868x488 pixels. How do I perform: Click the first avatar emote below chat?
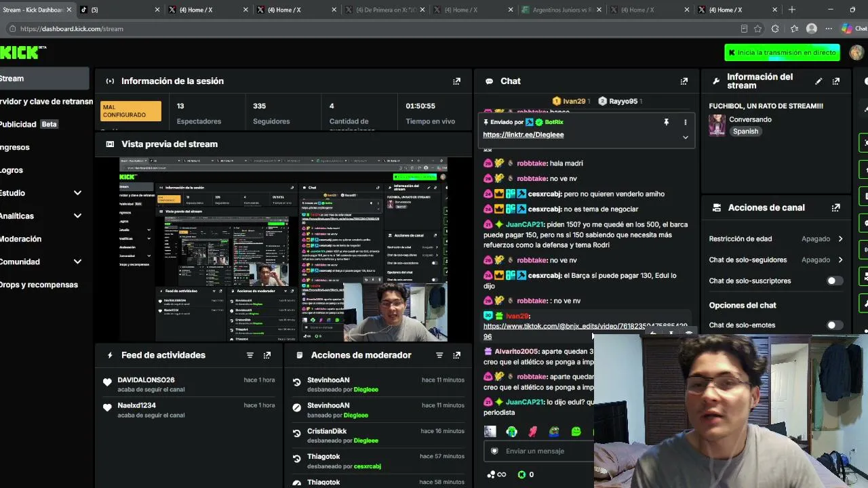coord(490,432)
